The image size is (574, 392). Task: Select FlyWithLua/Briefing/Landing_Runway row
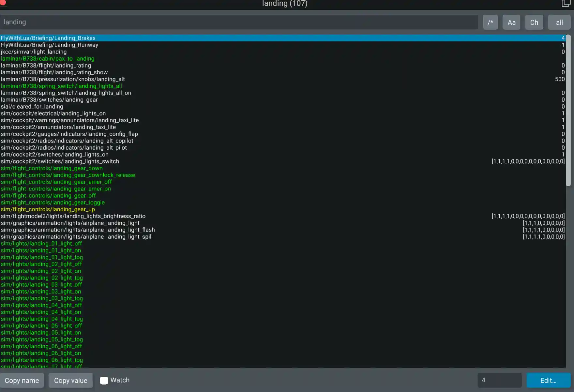(x=283, y=45)
